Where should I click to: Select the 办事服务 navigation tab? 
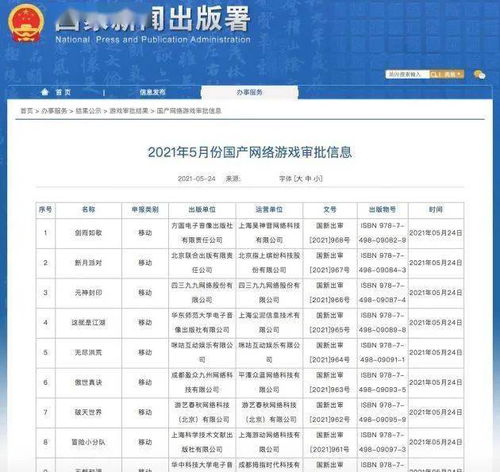249,92
